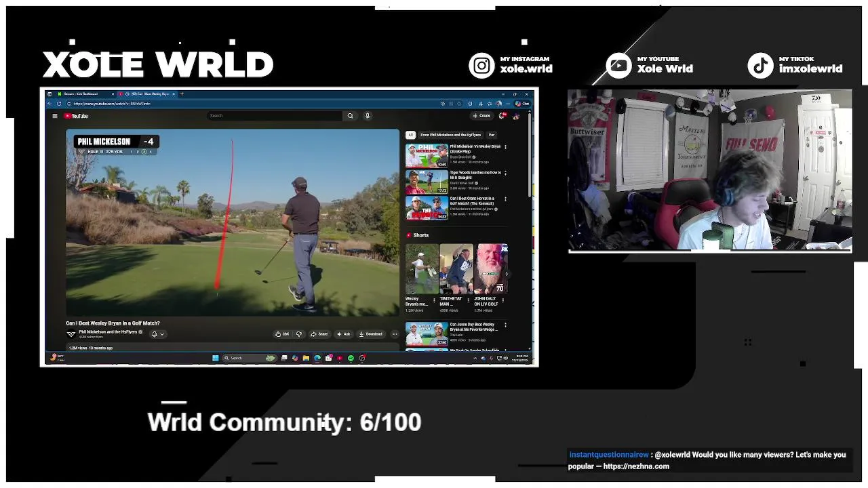Open File Explorer from taskbar

(x=306, y=358)
